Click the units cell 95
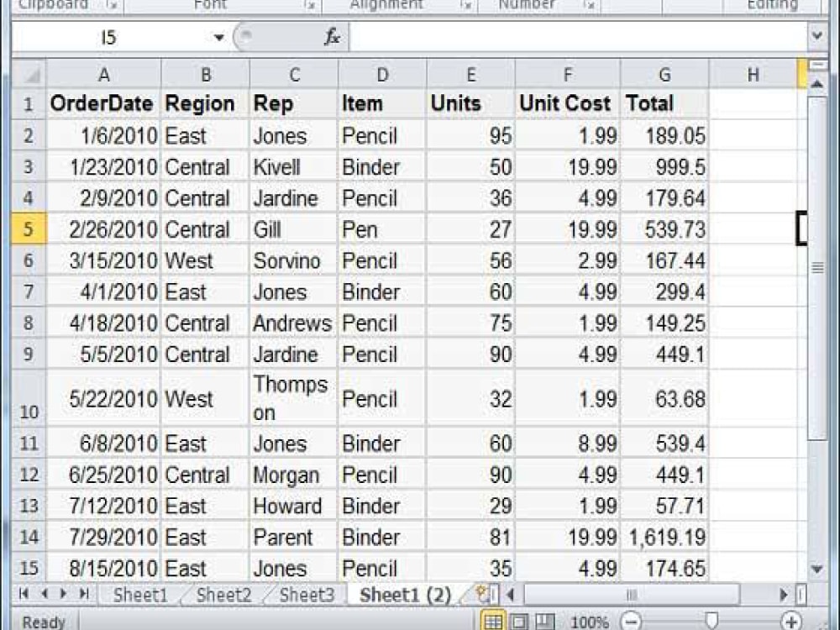Screen dimensions: 840x630 tap(471, 135)
